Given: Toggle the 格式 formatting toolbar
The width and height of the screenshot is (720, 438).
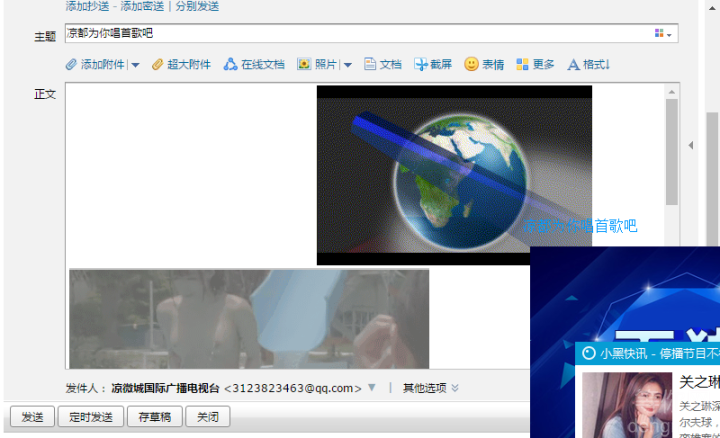Looking at the screenshot, I should [574, 64].
